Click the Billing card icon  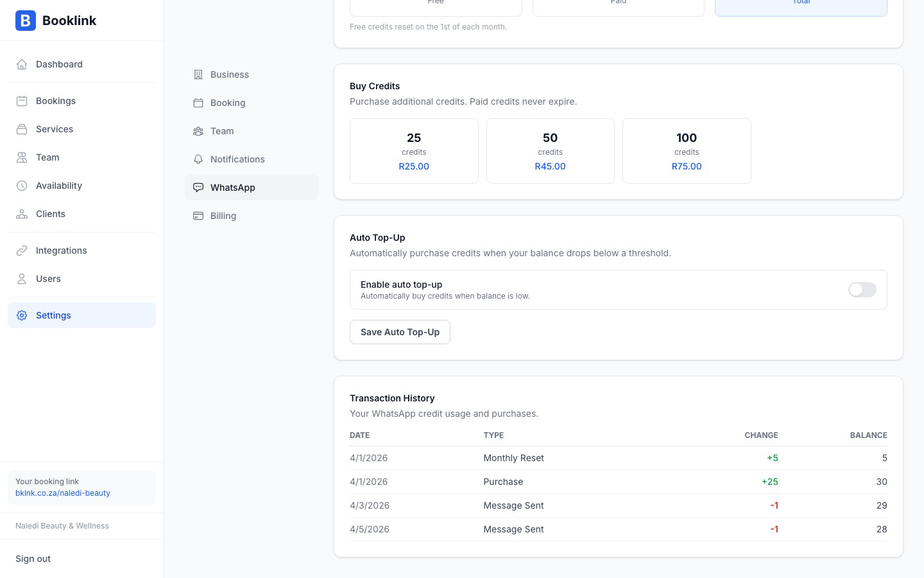(x=198, y=216)
